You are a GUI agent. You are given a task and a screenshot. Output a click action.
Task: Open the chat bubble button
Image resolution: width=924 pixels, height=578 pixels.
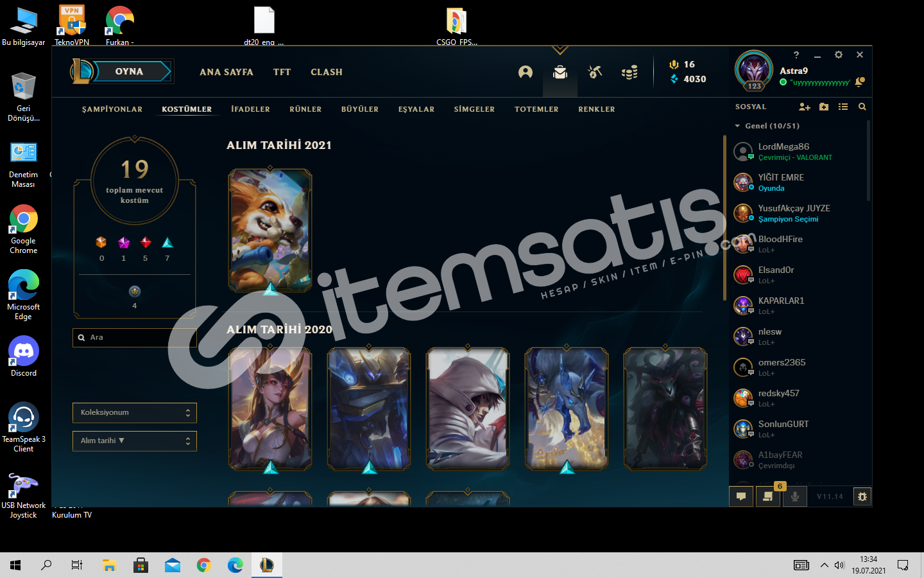[741, 496]
